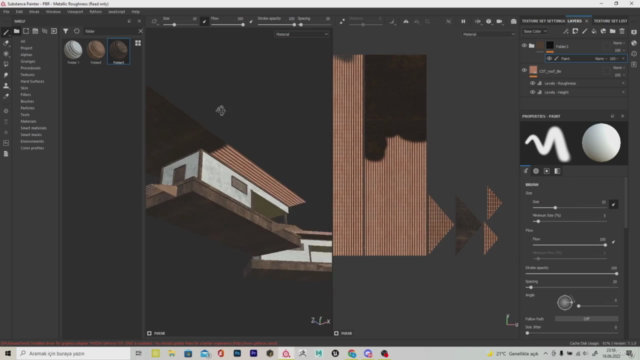Add a folder in Layers panel

point(613,31)
